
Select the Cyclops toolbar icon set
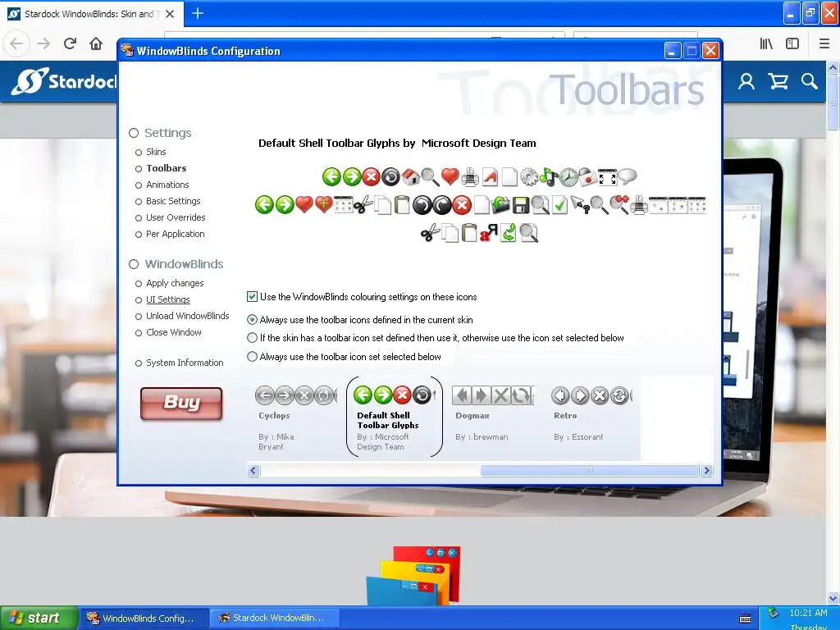(x=294, y=418)
